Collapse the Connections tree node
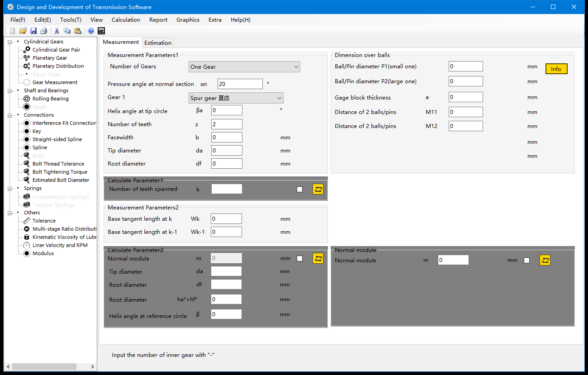 [x=10, y=115]
